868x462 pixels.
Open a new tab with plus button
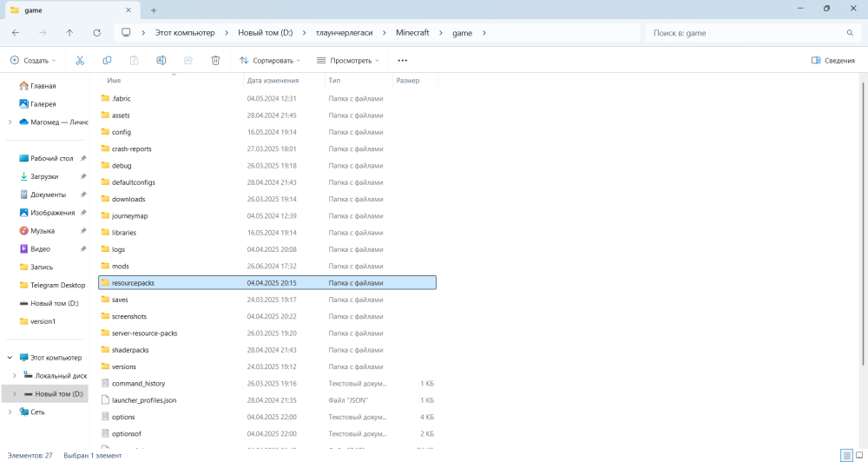click(x=154, y=10)
